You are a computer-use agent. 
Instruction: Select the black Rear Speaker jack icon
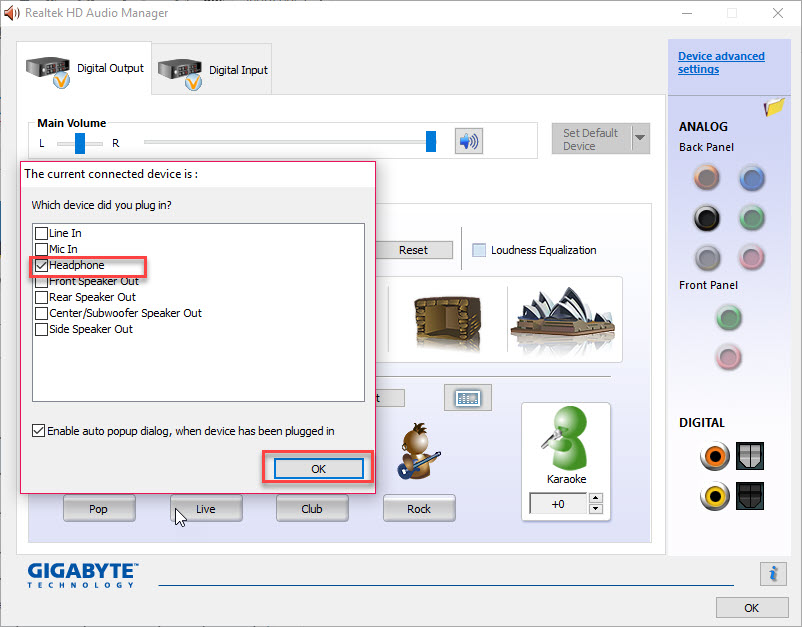(x=707, y=217)
